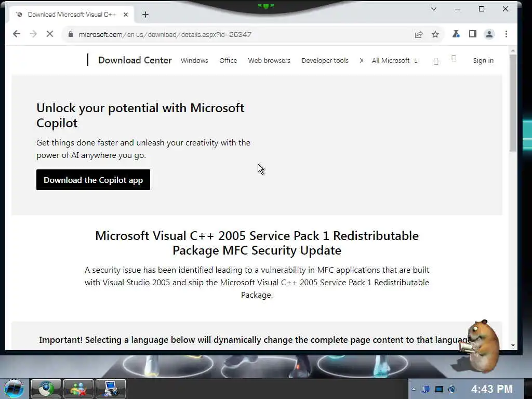Viewport: 532px width, 399px height.
Task: Click the 'Get things done faster' text
Action: (x=143, y=149)
